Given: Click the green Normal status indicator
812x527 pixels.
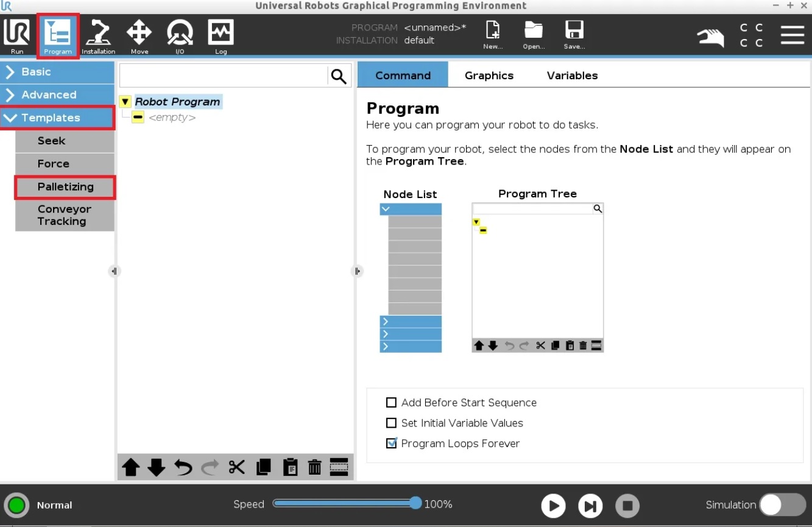Looking at the screenshot, I should (16, 505).
